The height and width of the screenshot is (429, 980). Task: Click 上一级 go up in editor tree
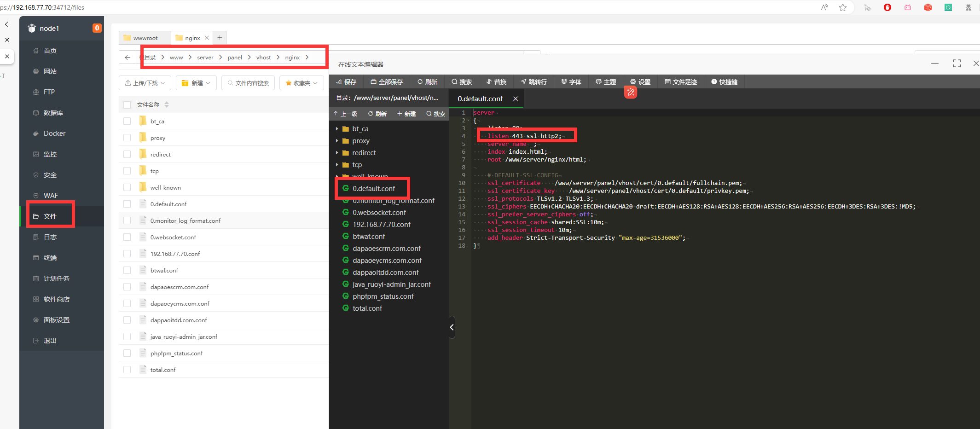pos(346,114)
